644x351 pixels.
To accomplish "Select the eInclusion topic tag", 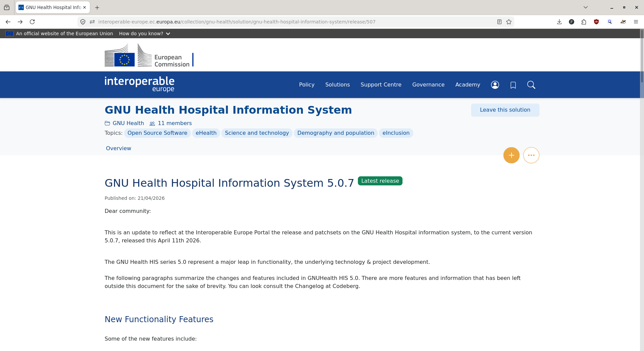I will coord(396,133).
